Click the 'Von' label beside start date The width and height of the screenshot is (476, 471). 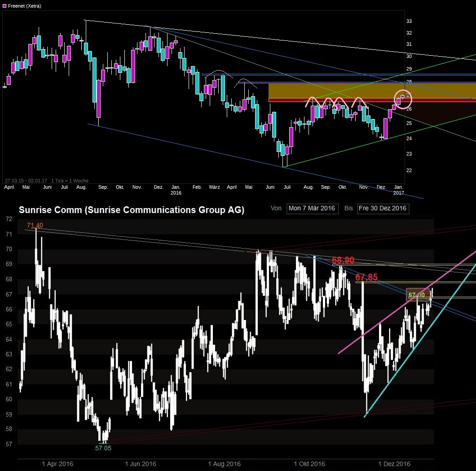(x=276, y=208)
